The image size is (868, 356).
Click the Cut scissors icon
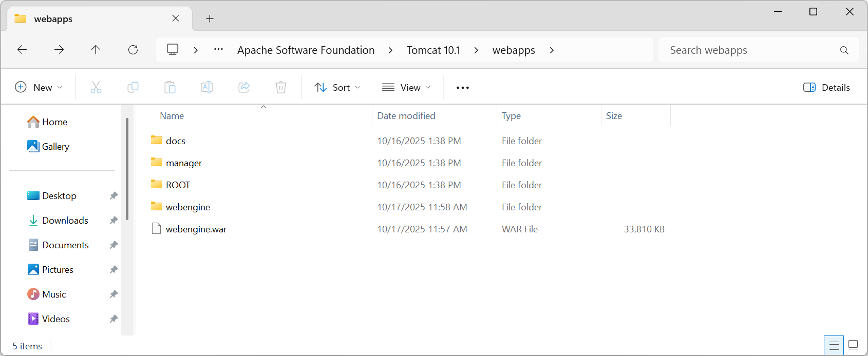coord(96,87)
